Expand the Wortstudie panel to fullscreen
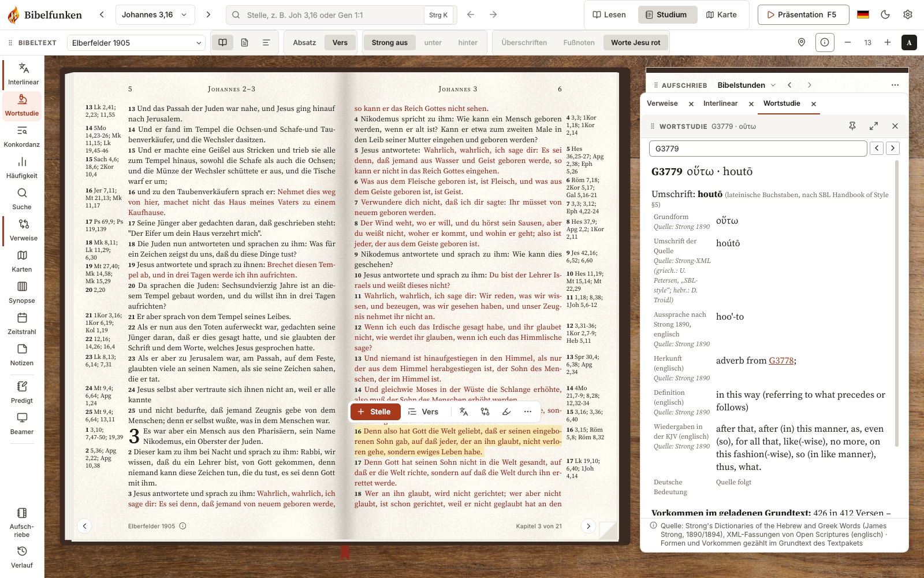This screenshot has height=578, width=924. pyautogui.click(x=874, y=126)
